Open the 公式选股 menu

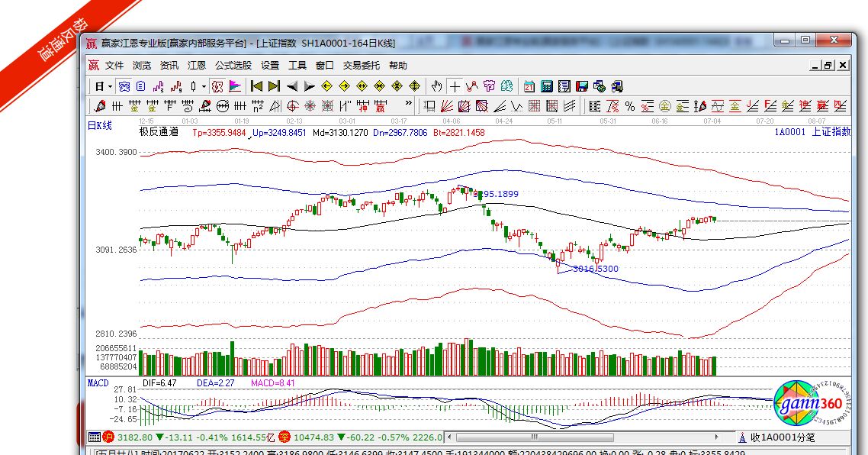click(x=233, y=66)
